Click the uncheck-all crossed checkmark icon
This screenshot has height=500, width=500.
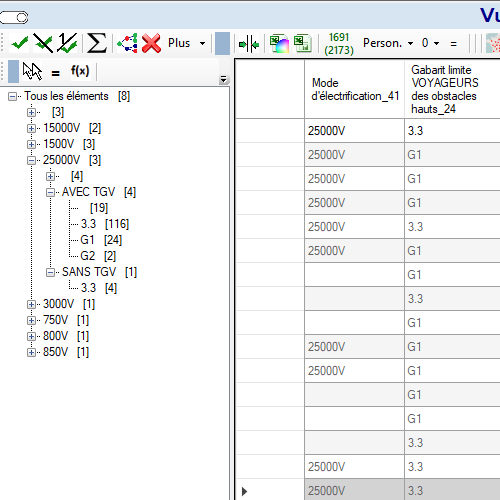click(x=43, y=43)
